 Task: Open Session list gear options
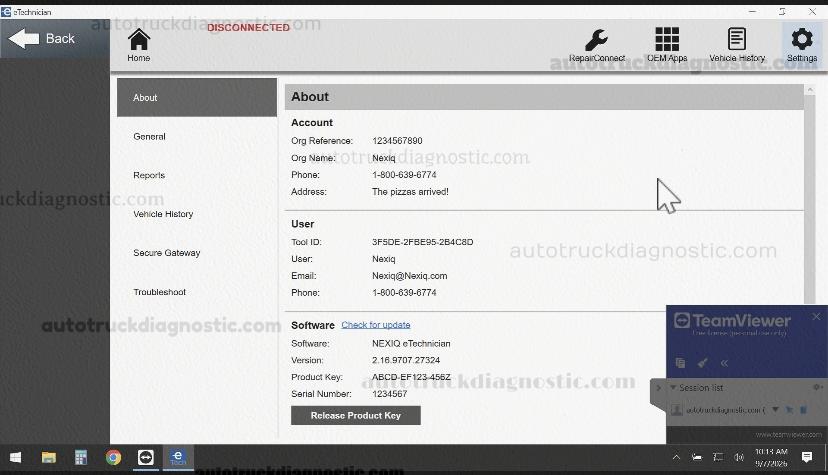(x=817, y=387)
